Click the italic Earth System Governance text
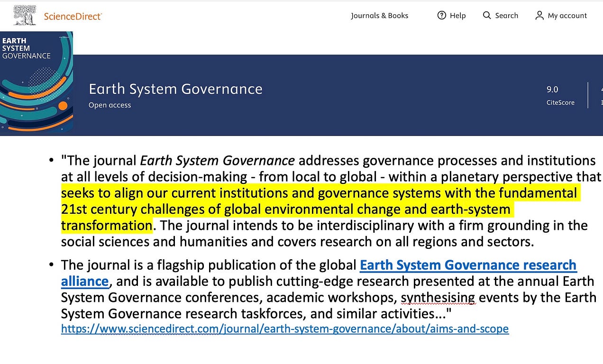Viewport: 603px width, 364px height. 218,161
